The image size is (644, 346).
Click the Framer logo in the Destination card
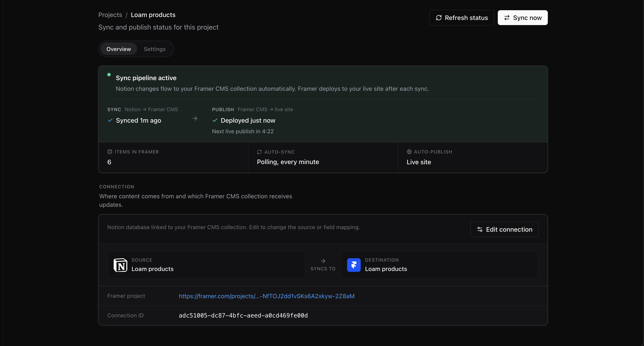point(354,265)
